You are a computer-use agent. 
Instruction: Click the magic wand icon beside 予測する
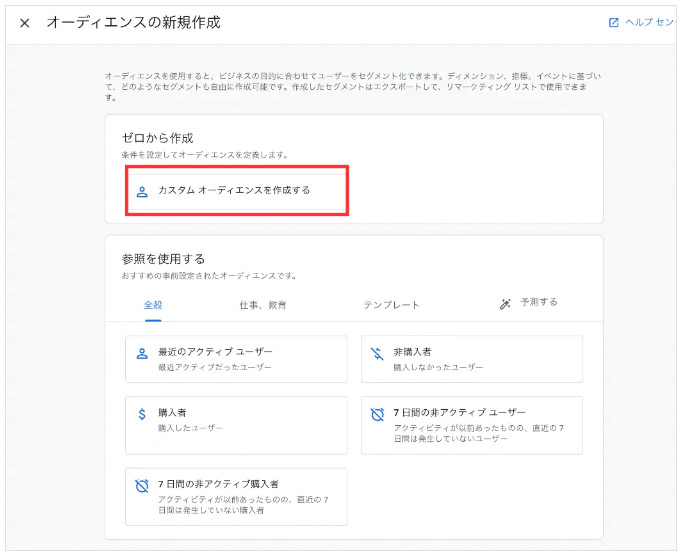pyautogui.click(x=505, y=304)
